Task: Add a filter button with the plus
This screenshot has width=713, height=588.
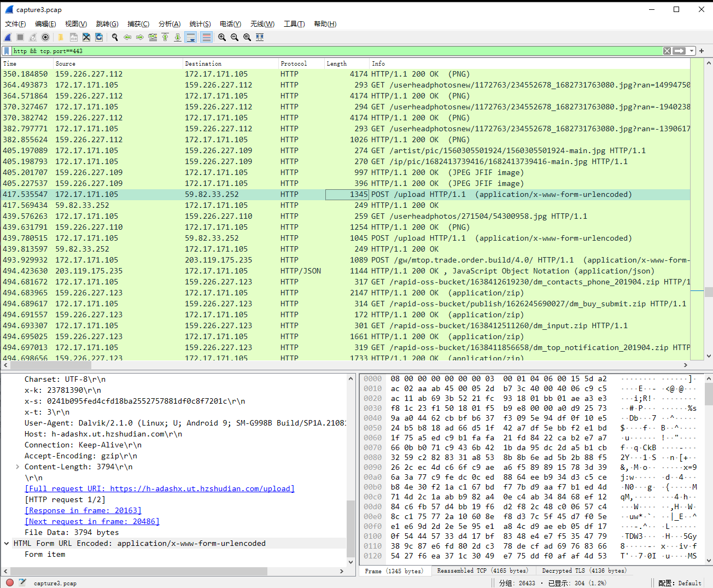Action: click(702, 51)
